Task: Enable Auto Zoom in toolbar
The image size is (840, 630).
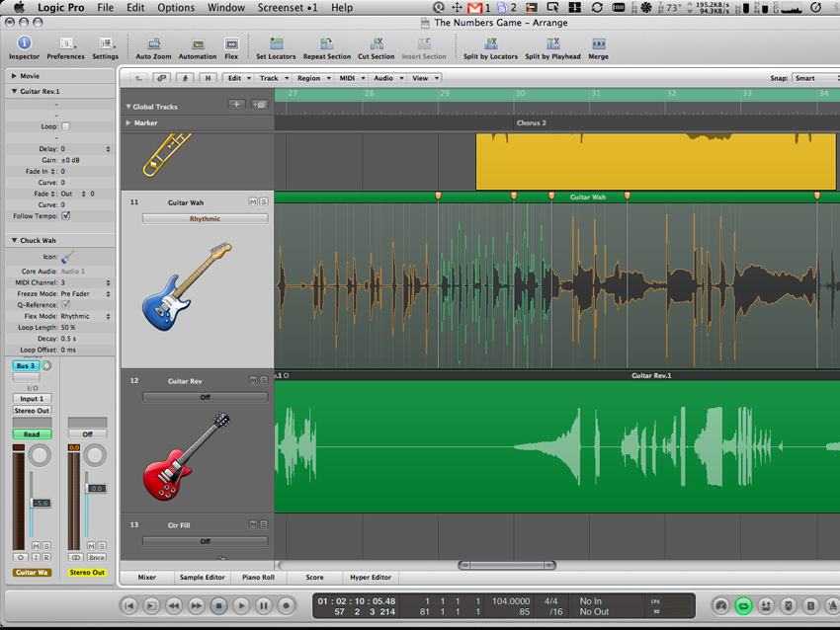Action: [x=154, y=43]
